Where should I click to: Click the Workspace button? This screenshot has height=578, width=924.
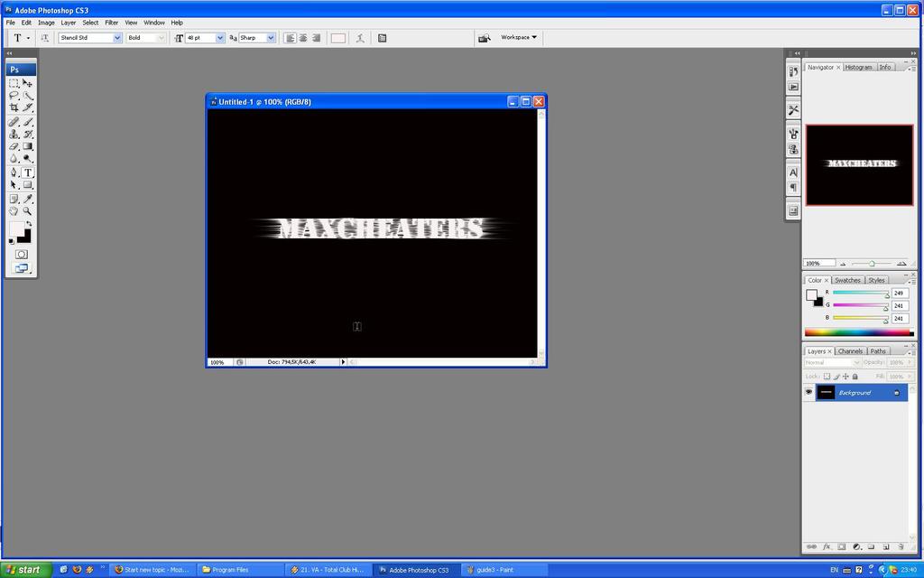519,38
